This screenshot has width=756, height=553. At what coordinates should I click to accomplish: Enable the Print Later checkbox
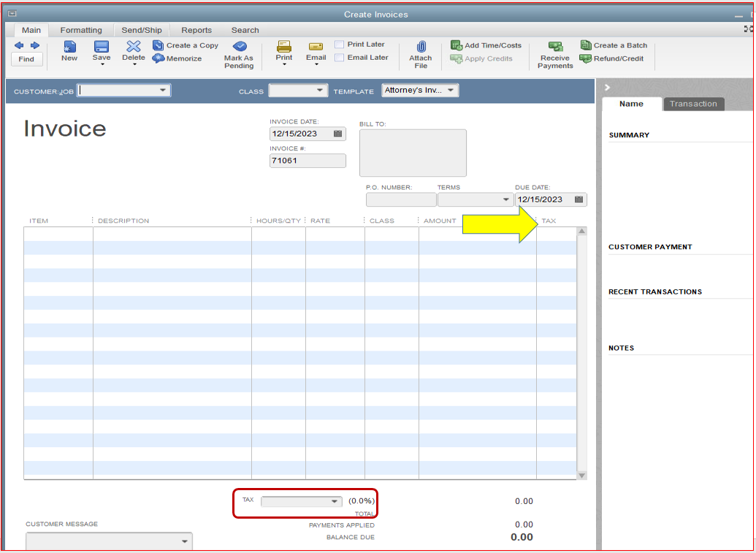339,44
